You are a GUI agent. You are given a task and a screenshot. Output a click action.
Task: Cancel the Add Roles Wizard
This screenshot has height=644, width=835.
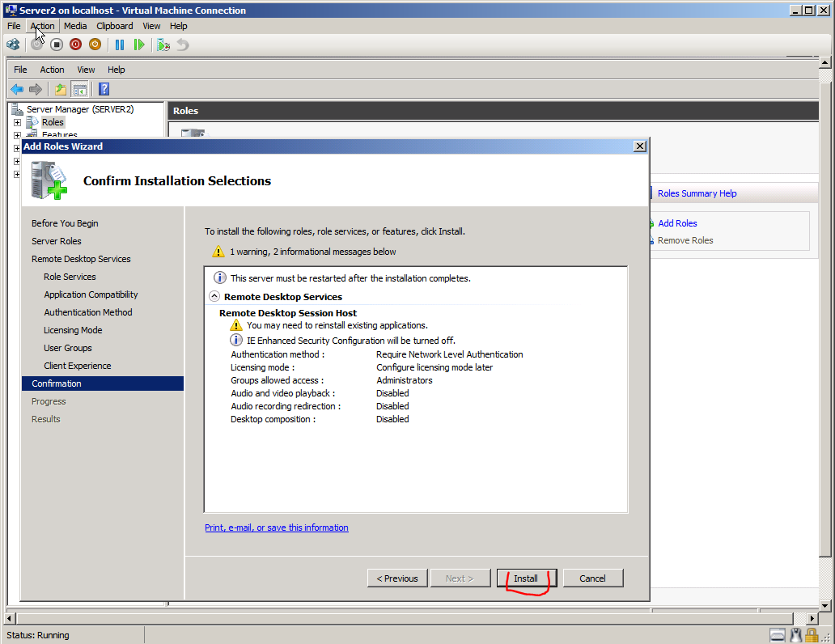[593, 578]
